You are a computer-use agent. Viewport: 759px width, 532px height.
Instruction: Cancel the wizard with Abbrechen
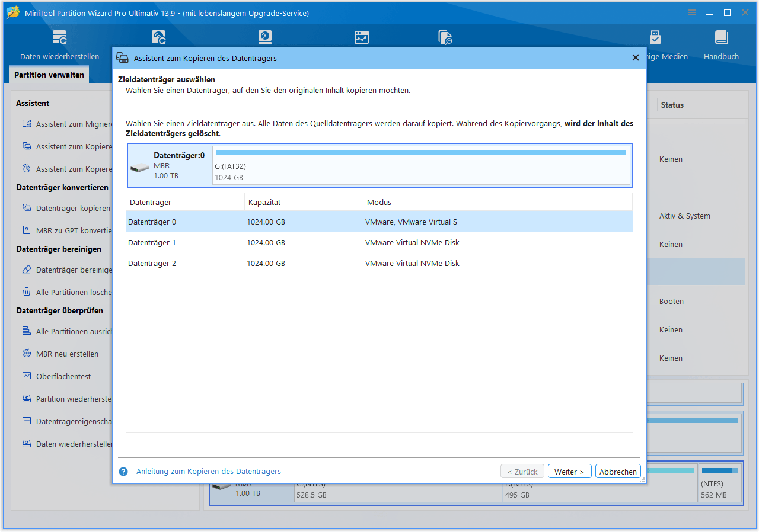tap(618, 472)
